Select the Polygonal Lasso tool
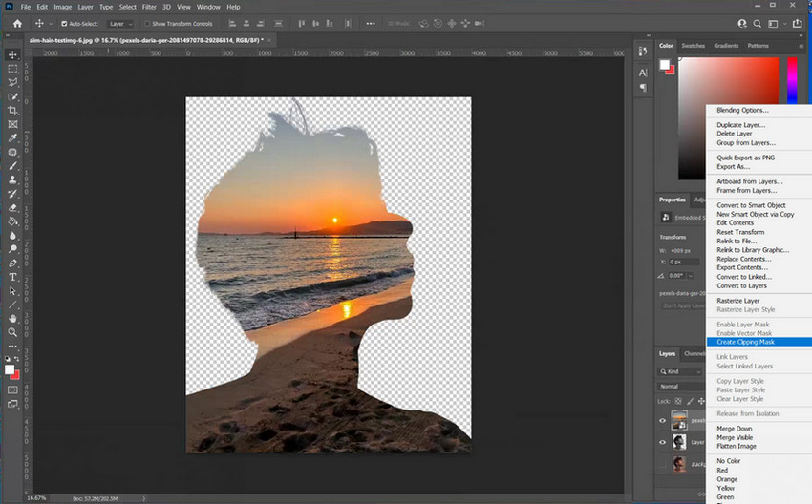The height and width of the screenshot is (504, 812). pyautogui.click(x=12, y=83)
